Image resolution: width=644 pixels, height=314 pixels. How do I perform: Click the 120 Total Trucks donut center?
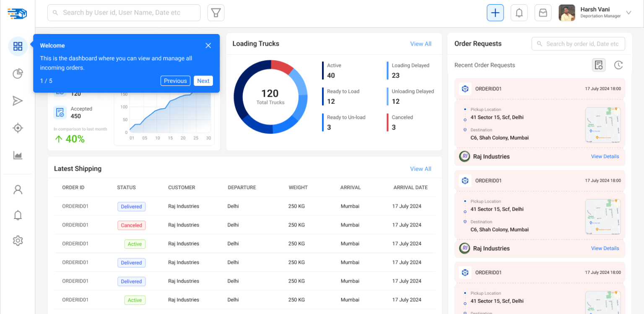[x=270, y=97]
